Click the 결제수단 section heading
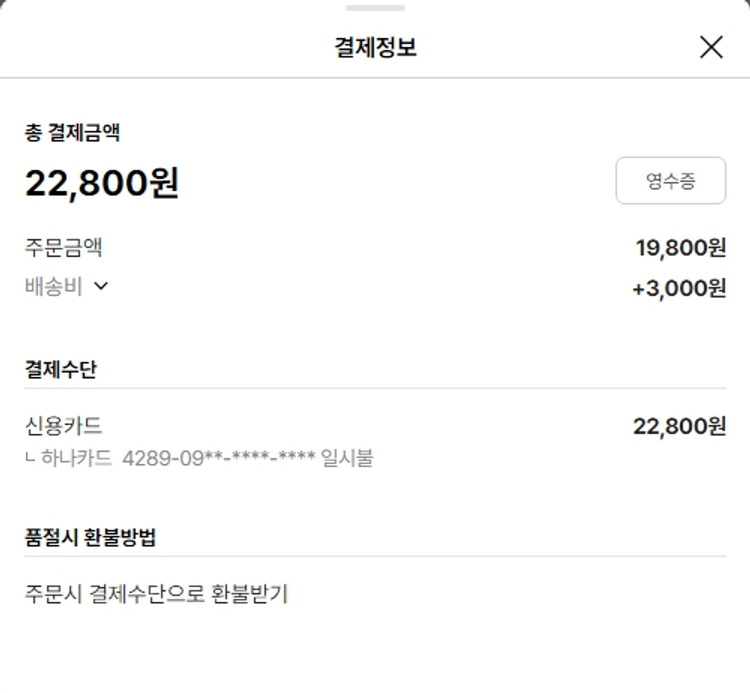750x693 pixels. [x=61, y=369]
